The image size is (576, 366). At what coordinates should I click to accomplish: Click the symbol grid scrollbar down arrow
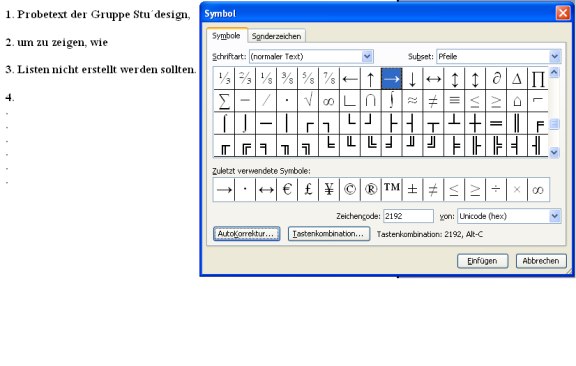coord(554,152)
